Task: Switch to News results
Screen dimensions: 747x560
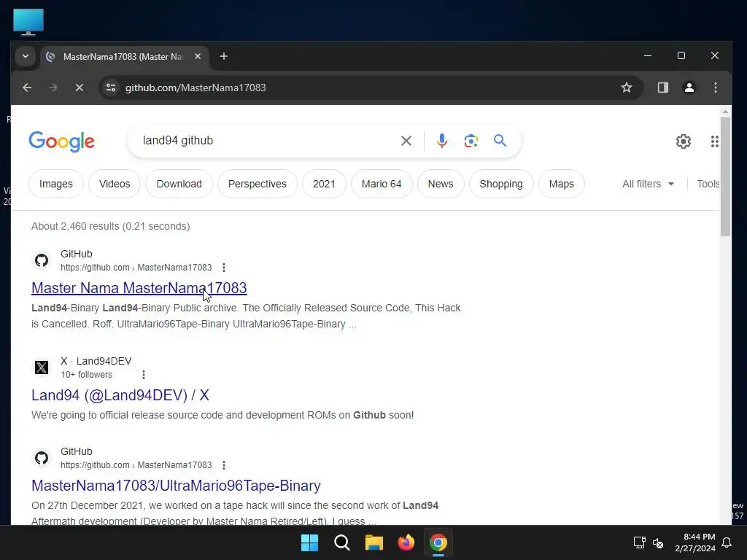Action: point(441,184)
